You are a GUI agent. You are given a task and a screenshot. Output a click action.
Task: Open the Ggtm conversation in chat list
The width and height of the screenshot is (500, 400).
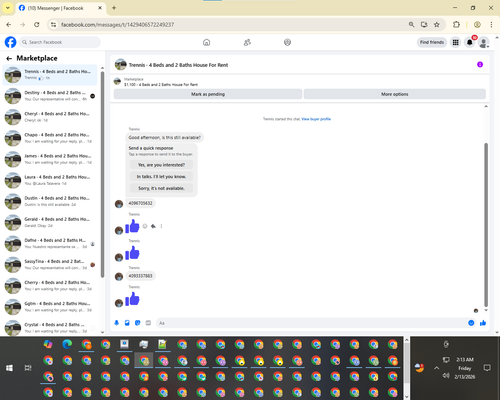pyautogui.click(x=50, y=307)
